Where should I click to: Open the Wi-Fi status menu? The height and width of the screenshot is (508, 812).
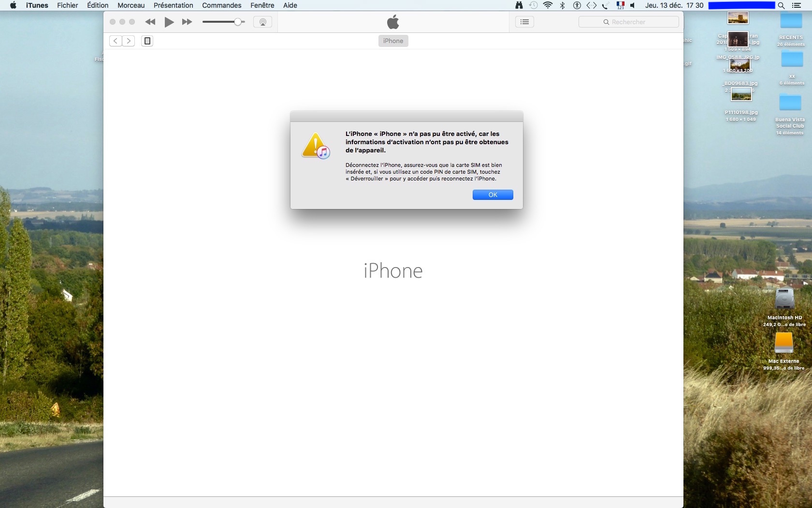coord(548,5)
